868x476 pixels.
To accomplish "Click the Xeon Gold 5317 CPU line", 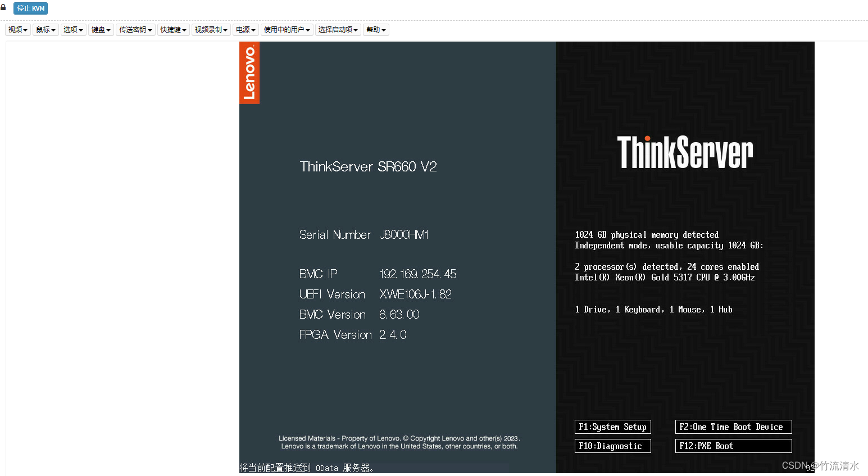I will 665,278.
